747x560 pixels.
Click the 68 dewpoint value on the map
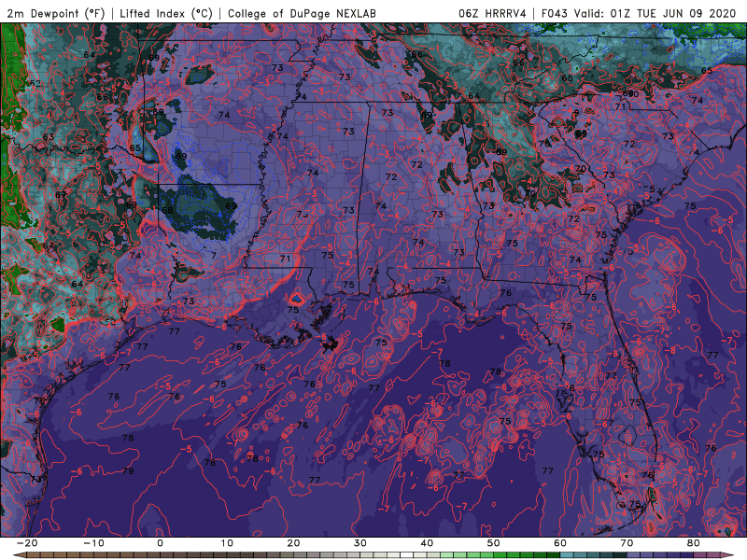(x=167, y=210)
